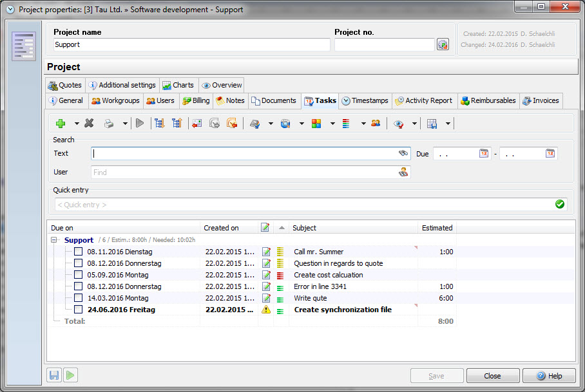Check the box for Call mr. Summer task
The height and width of the screenshot is (392, 585).
click(x=78, y=252)
